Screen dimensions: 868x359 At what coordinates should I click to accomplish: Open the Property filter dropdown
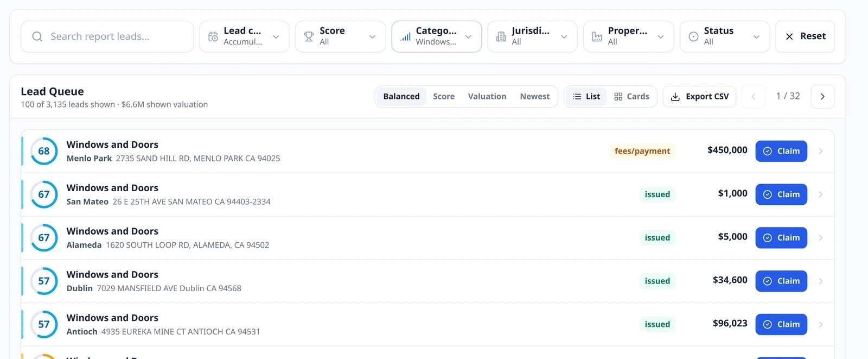[628, 36]
